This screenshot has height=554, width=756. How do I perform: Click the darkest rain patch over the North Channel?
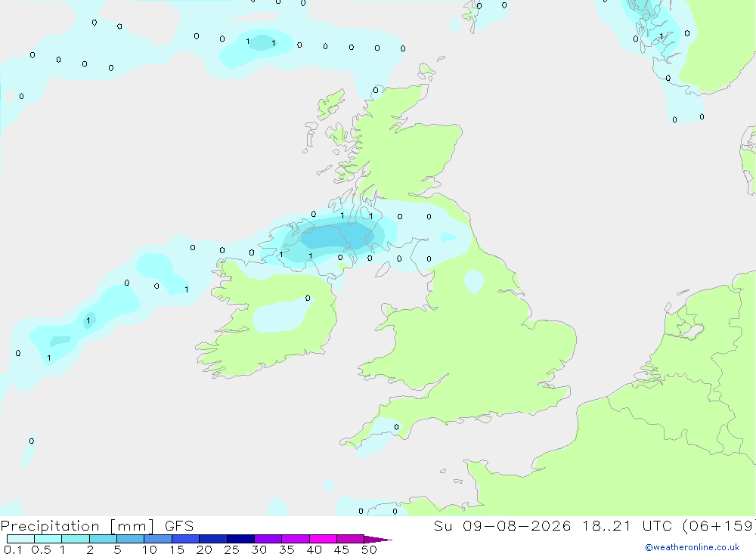click(336, 237)
